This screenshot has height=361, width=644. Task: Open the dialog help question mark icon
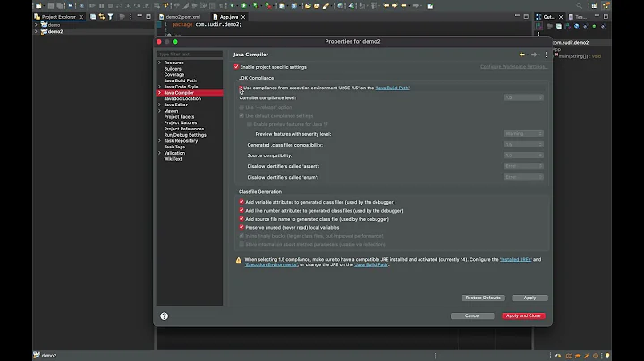(165, 316)
